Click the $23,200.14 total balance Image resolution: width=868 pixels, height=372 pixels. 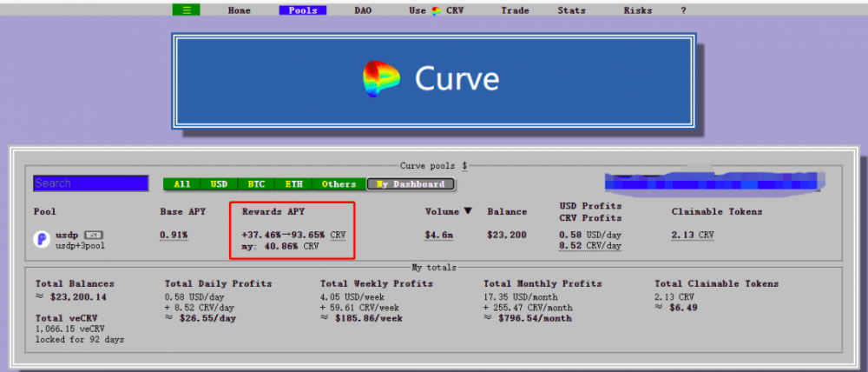78,297
